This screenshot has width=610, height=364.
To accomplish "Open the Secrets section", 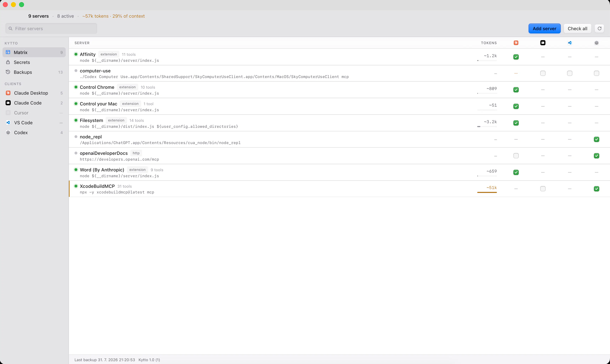I will 34,62.
